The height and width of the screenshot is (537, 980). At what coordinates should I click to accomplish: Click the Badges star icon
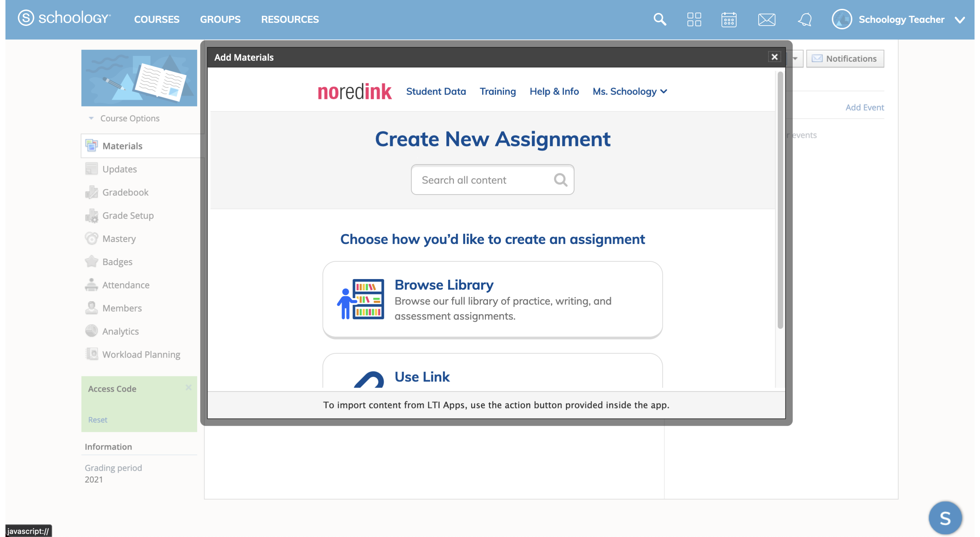click(x=91, y=261)
